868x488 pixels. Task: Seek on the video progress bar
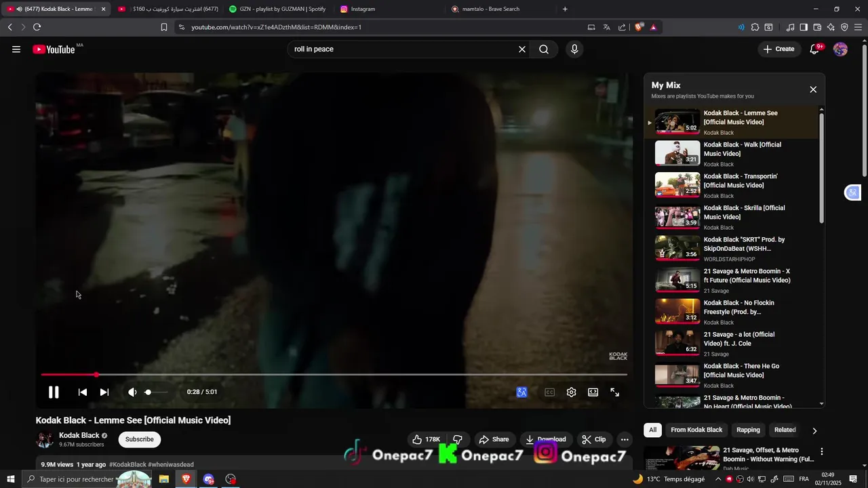coord(334,374)
